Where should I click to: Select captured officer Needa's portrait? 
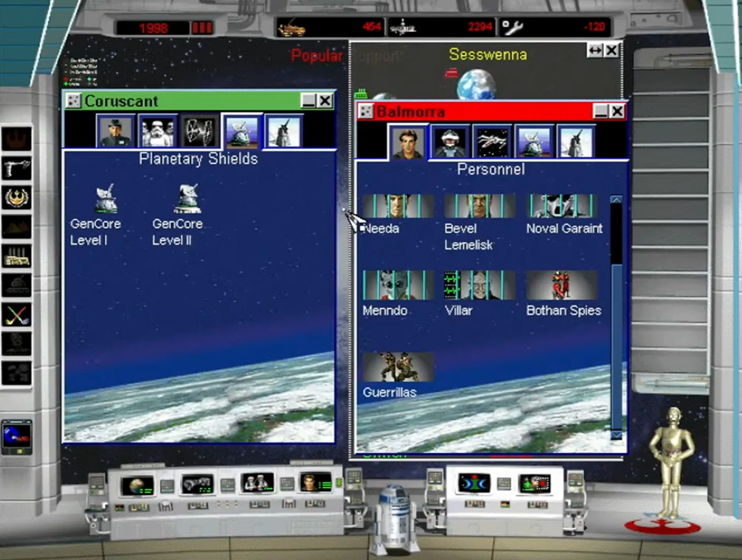click(398, 206)
